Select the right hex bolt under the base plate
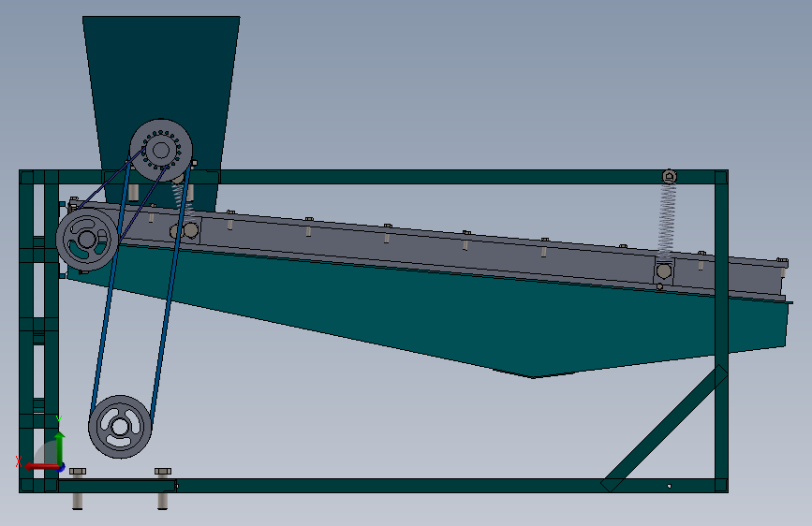812x526 pixels. point(163,489)
